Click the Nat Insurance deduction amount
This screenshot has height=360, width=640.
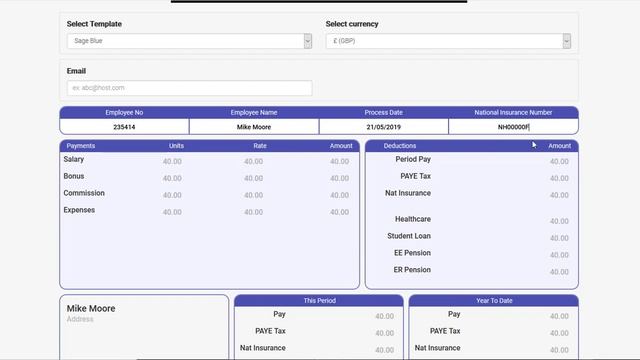click(559, 195)
